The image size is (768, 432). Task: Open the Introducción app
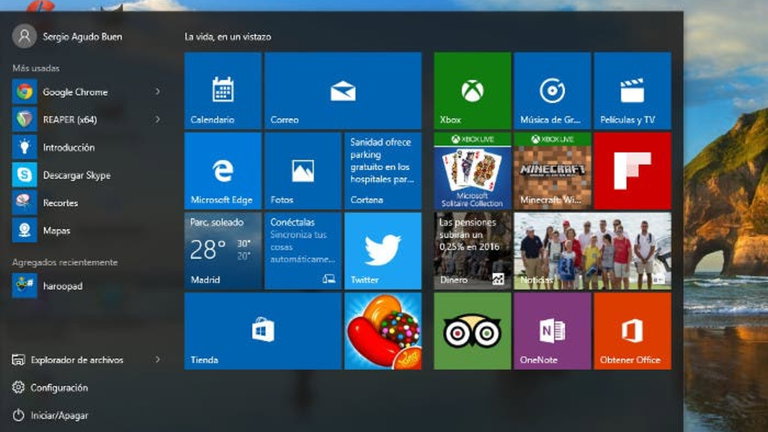tap(69, 147)
